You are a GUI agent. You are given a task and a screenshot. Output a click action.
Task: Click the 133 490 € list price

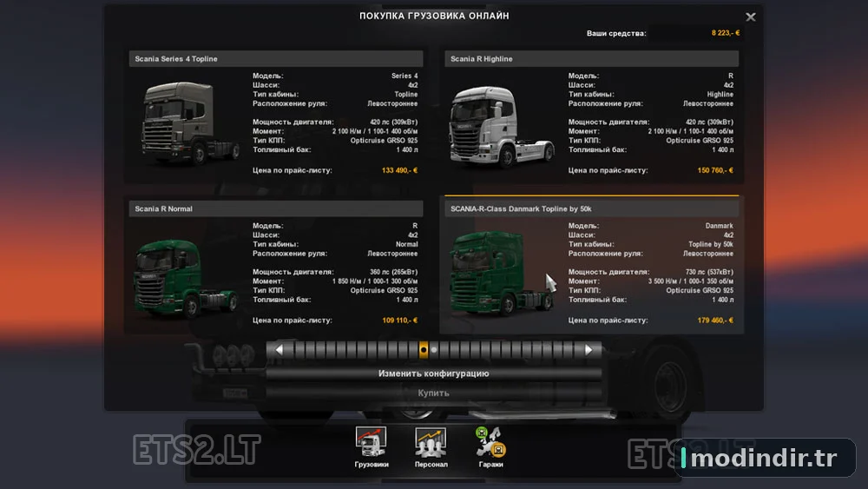399,170
